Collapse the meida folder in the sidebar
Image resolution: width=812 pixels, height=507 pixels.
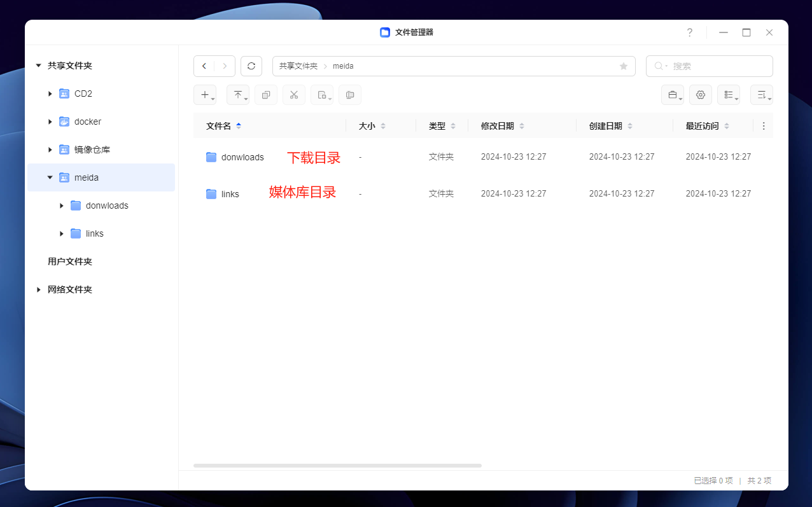pos(50,177)
